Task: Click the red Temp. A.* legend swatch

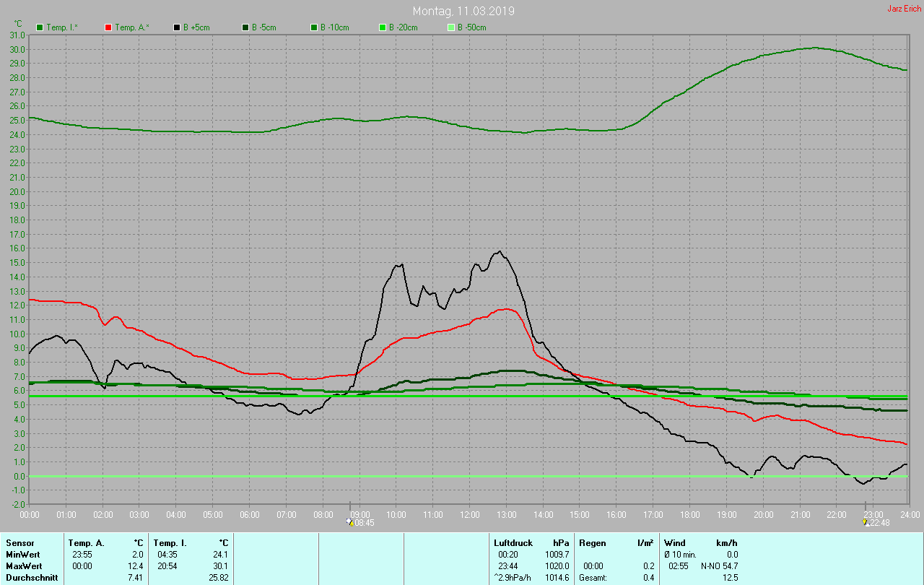Action: pyautogui.click(x=108, y=27)
